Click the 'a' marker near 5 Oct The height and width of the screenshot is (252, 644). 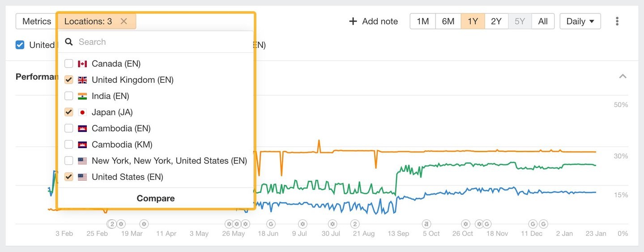[x=426, y=223]
